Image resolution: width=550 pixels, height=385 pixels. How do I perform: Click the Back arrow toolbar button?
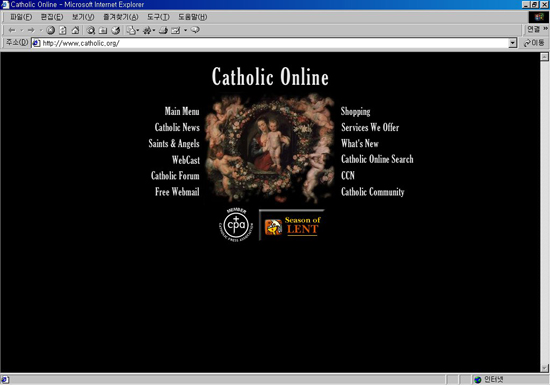12,30
